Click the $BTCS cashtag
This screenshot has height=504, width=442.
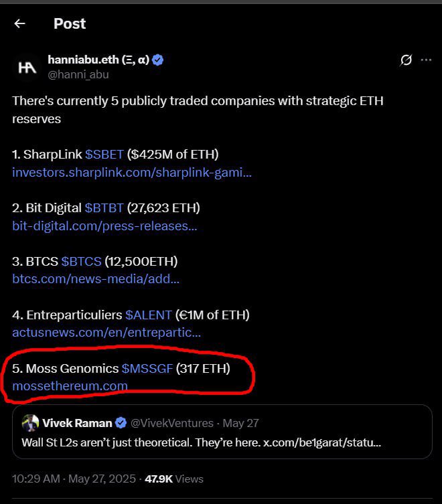coord(82,262)
